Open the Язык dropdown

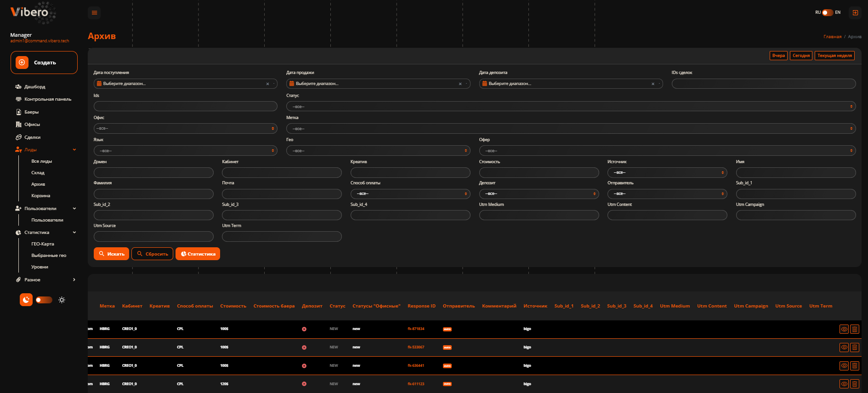[185, 151]
